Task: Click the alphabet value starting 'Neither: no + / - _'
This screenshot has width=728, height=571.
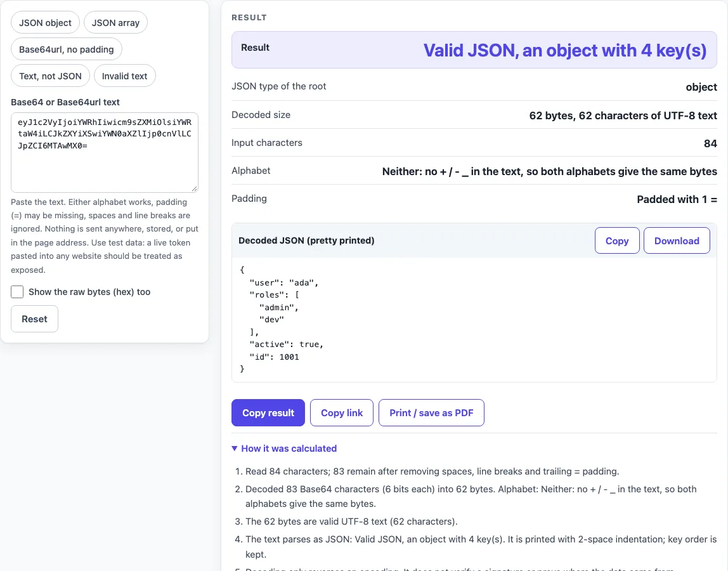Action: (x=550, y=171)
